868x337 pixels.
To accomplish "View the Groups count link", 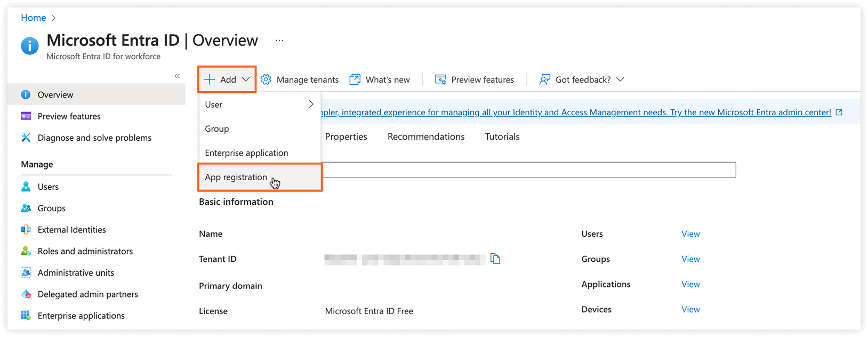I will (x=690, y=259).
